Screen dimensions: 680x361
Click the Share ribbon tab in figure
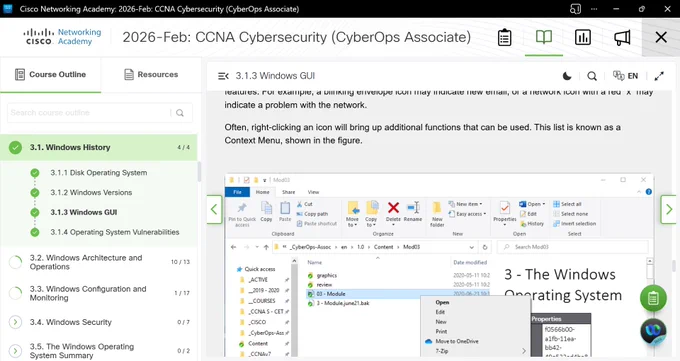click(288, 192)
